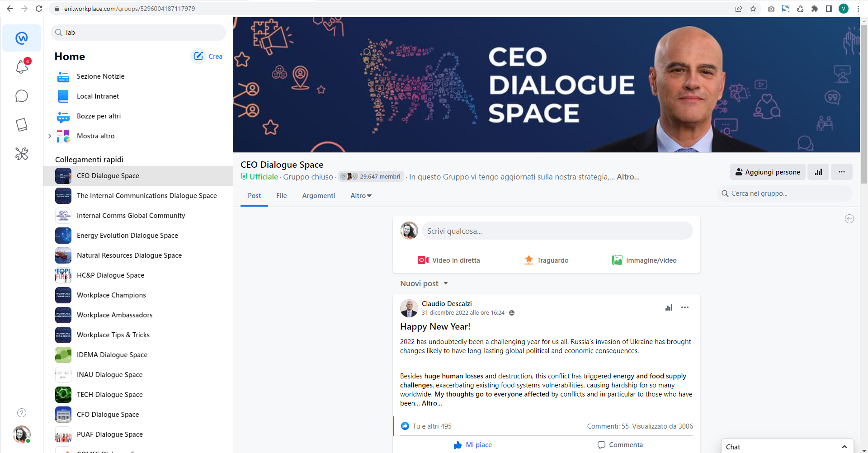Click the Aggiungi persone button
Viewport: 868px width, 453px height.
point(768,172)
